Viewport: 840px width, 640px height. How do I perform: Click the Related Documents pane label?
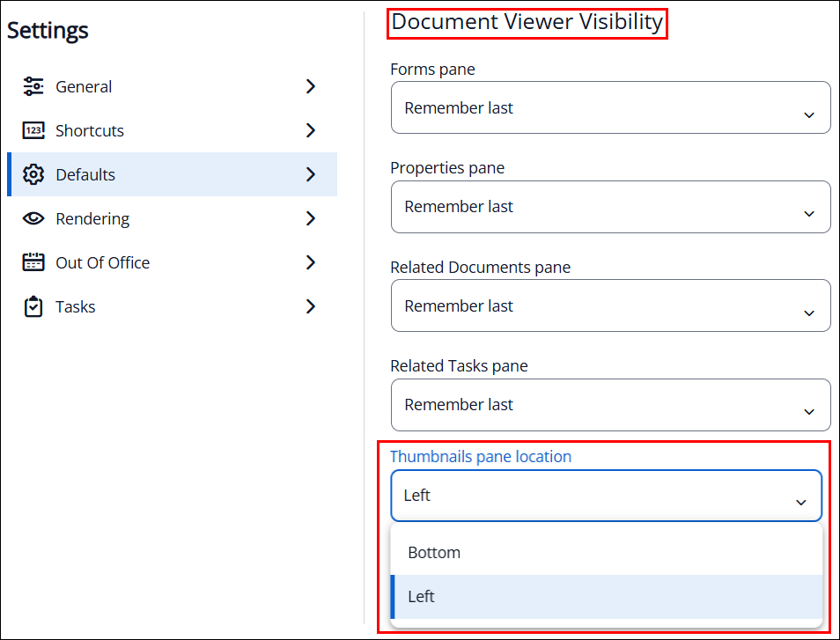[x=480, y=267]
